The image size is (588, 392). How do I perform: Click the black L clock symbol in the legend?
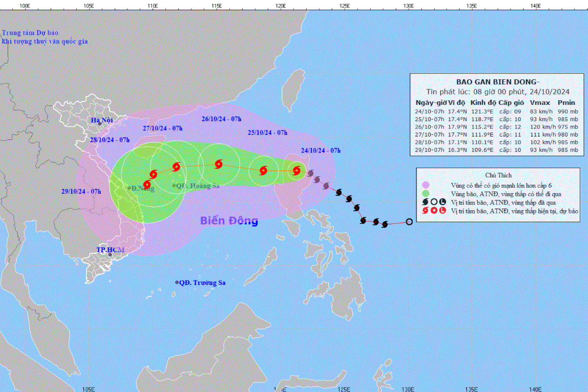442,202
